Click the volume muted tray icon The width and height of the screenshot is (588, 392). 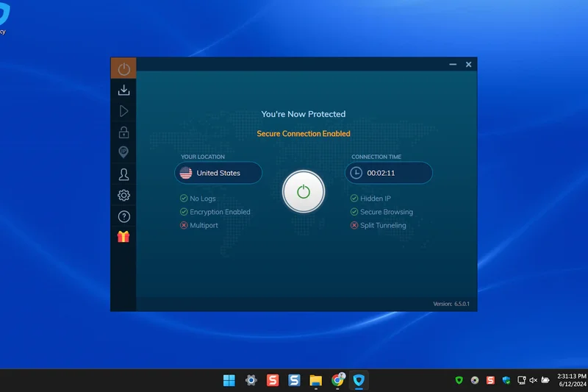coord(534,380)
